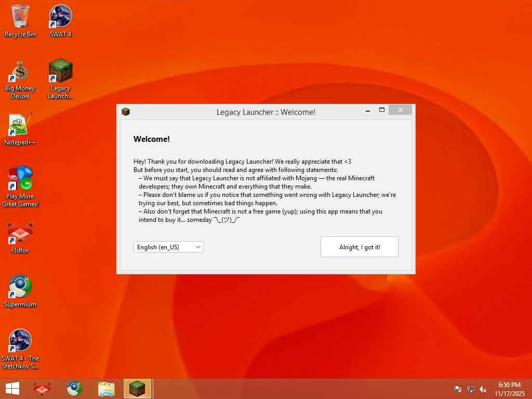Click the 'Hey! Thank you for downloading' line
This screenshot has height=399, width=532.
click(242, 162)
